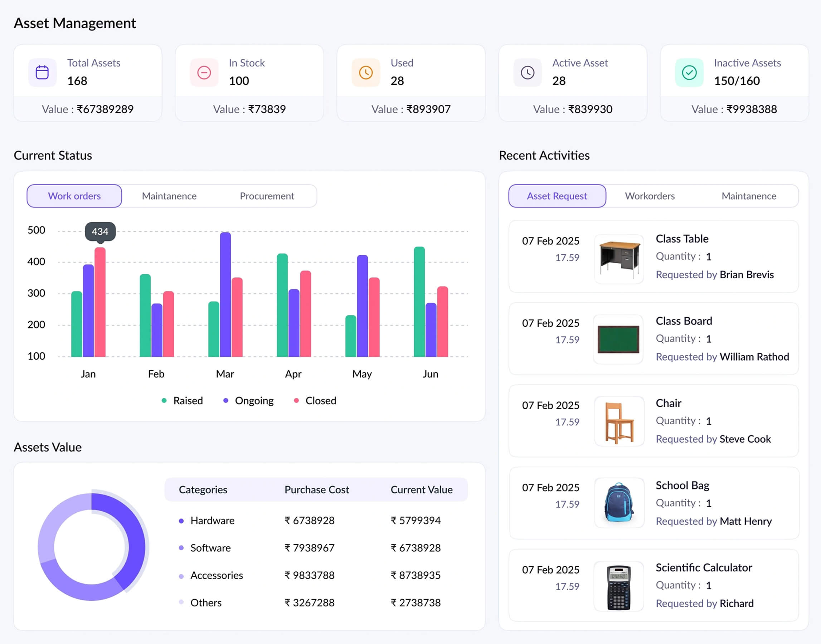Toggle the Closed series legend item

pyautogui.click(x=320, y=400)
